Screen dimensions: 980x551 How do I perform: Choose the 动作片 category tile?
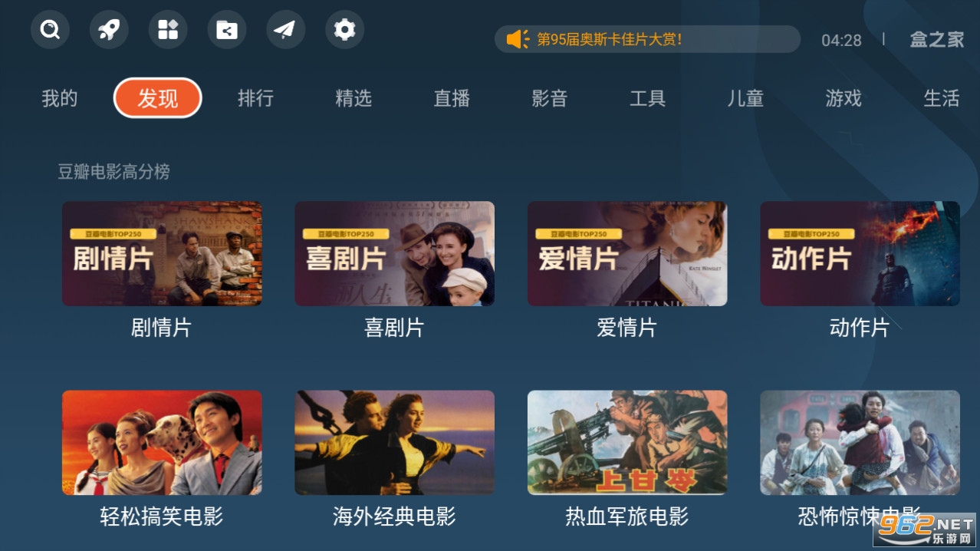point(860,254)
